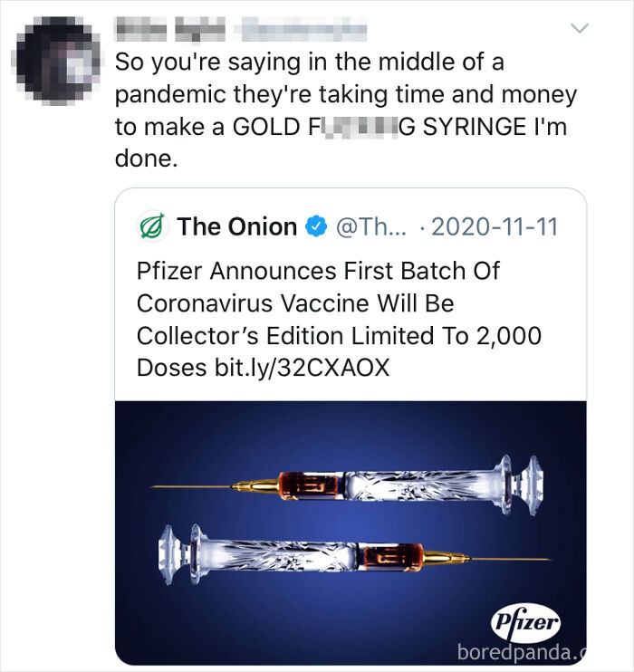Screen dimensions: 634x672
Task: Open the tweet author's pixelated profile avatar
Action: (58, 57)
